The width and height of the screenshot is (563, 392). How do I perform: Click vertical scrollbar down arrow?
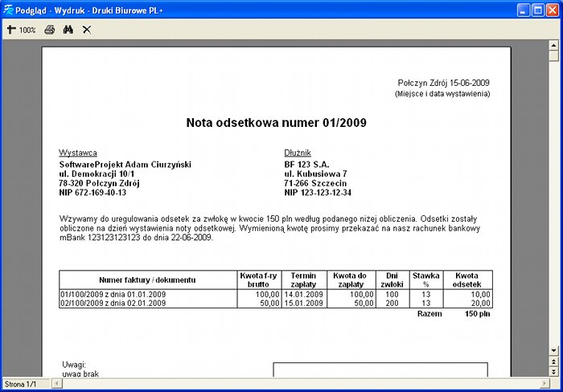[x=553, y=350]
